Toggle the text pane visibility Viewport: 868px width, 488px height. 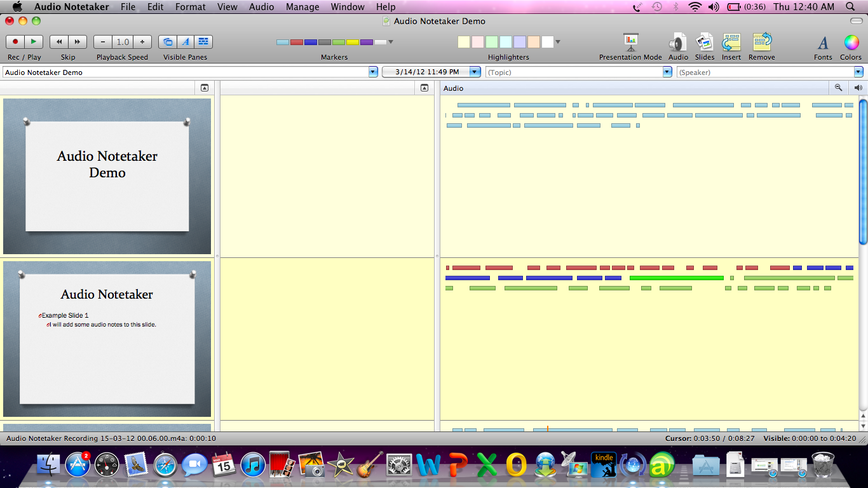tap(186, 42)
